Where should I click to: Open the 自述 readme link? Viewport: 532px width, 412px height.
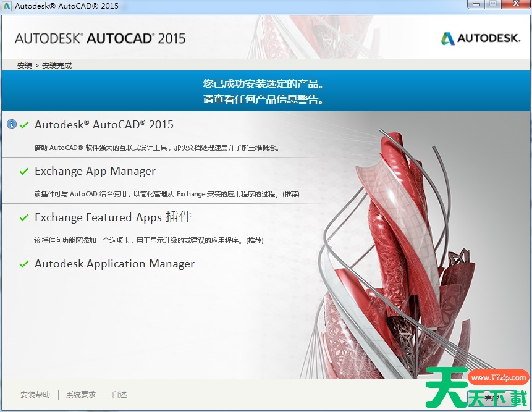(x=119, y=395)
